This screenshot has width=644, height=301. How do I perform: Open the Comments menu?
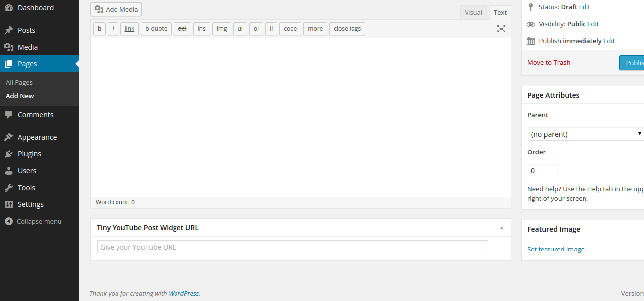point(40,115)
